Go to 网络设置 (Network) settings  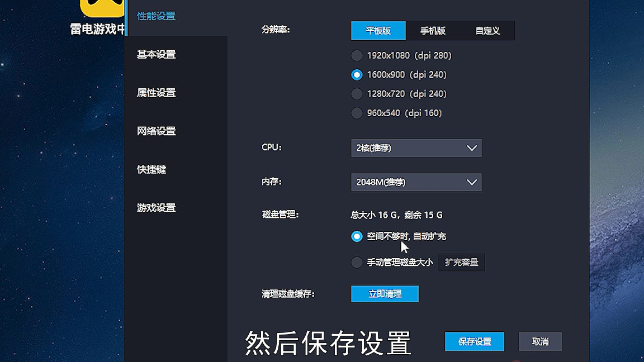(x=155, y=131)
